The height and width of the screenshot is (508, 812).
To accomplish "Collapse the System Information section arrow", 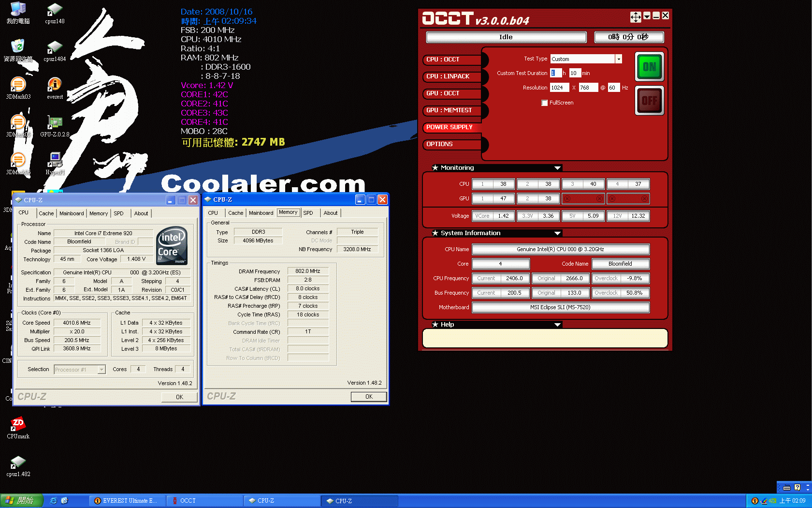I will pos(557,233).
